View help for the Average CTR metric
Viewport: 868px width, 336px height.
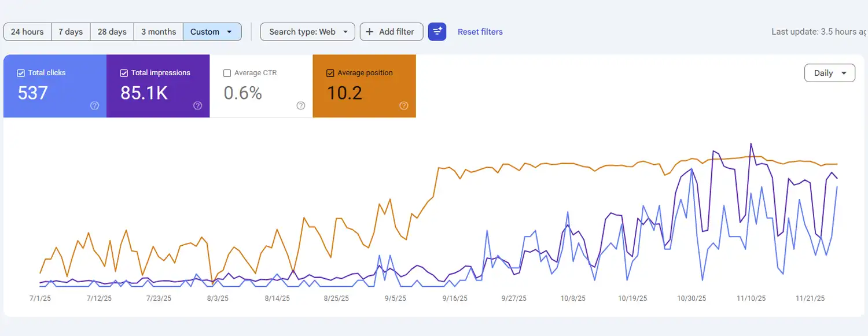[300, 106]
